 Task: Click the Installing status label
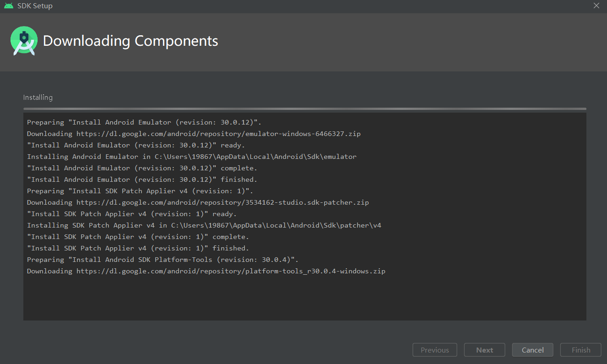tap(38, 98)
